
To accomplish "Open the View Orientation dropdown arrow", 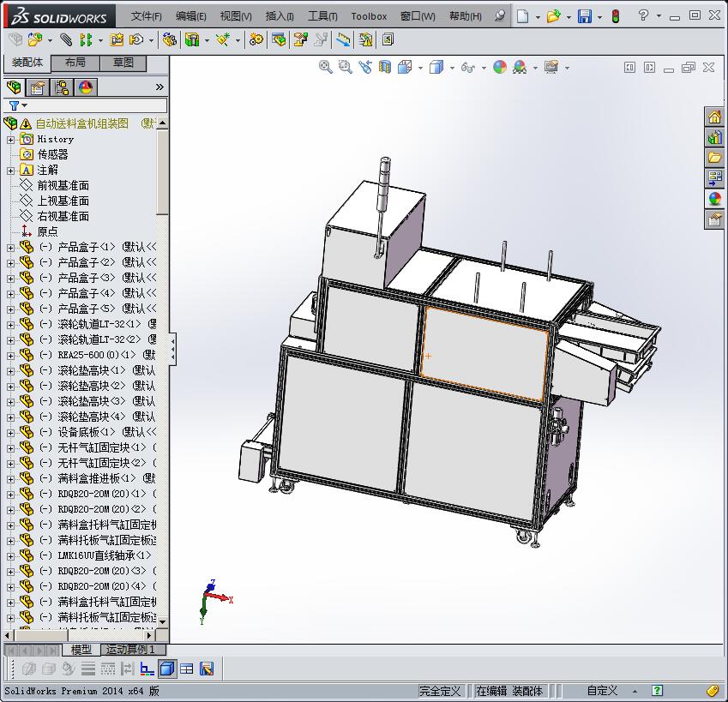I will (x=420, y=68).
